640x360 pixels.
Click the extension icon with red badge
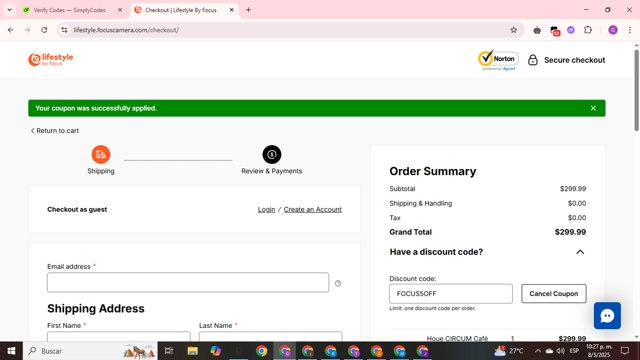[x=554, y=30]
